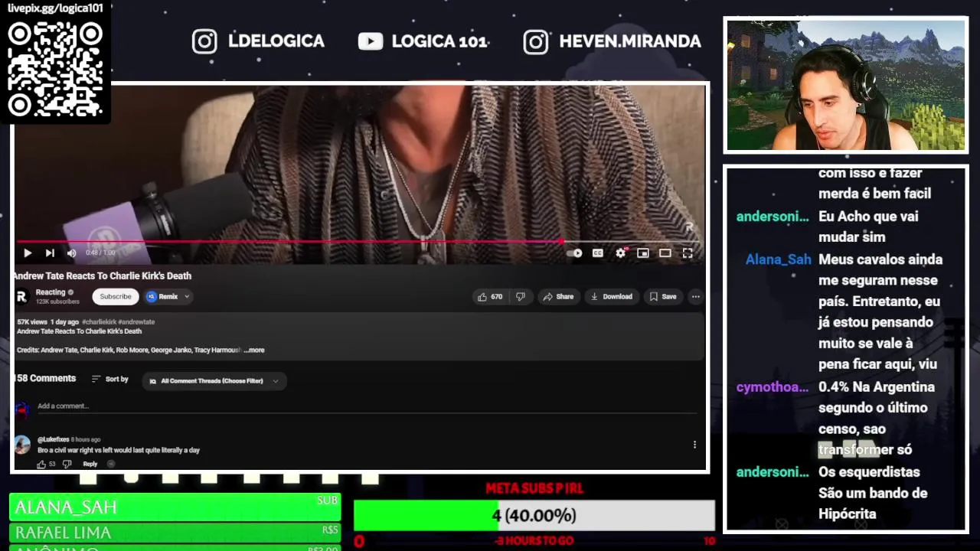Open player settings gear

621,253
